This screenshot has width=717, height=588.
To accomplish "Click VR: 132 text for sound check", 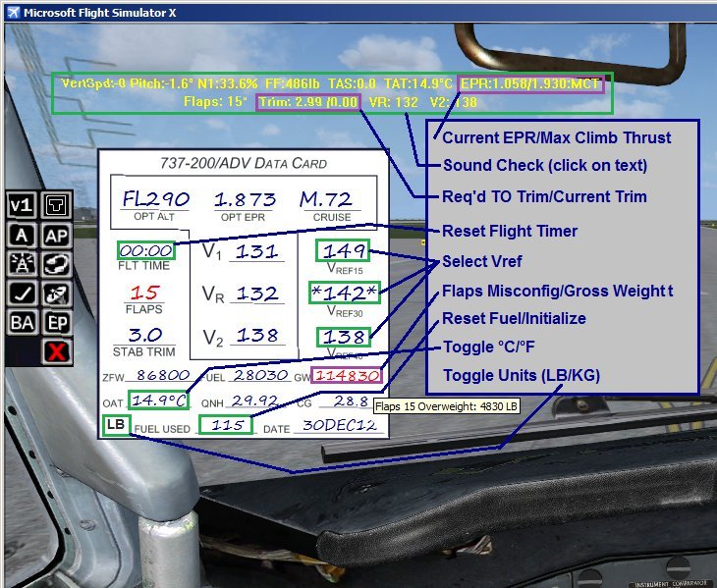I will 393,102.
